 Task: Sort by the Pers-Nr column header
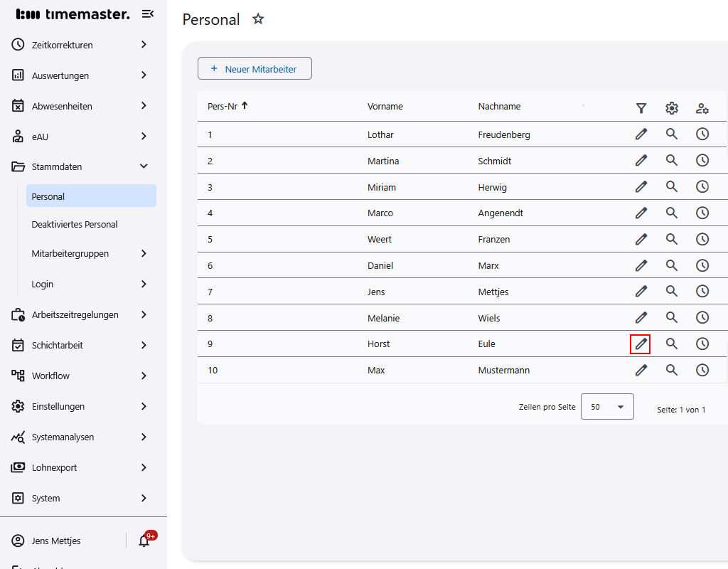tap(223, 107)
